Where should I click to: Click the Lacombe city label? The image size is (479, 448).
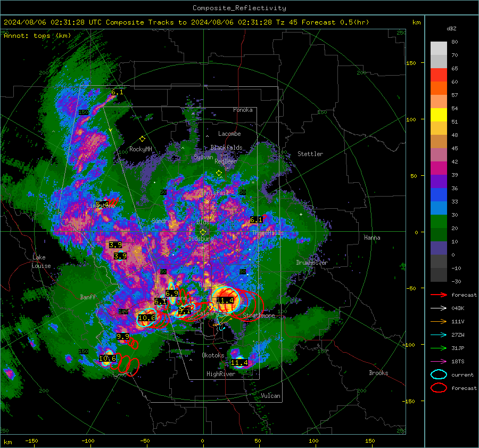(x=229, y=134)
